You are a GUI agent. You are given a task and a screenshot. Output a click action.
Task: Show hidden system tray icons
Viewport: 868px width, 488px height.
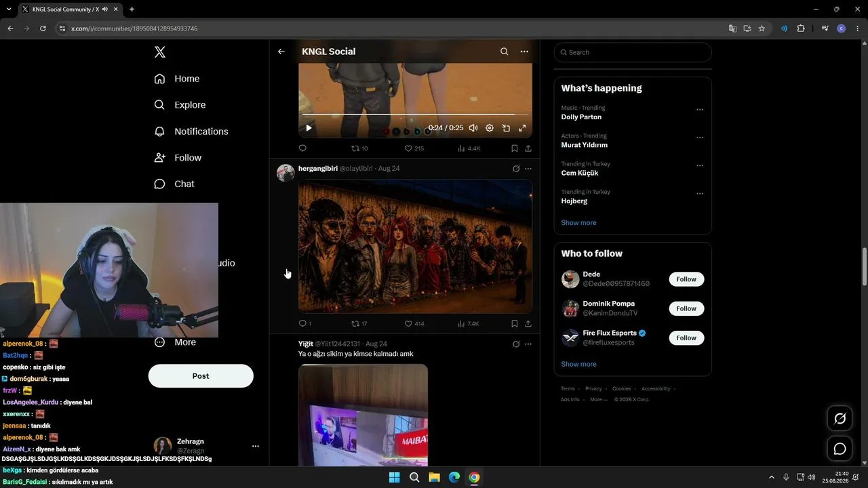point(771,477)
